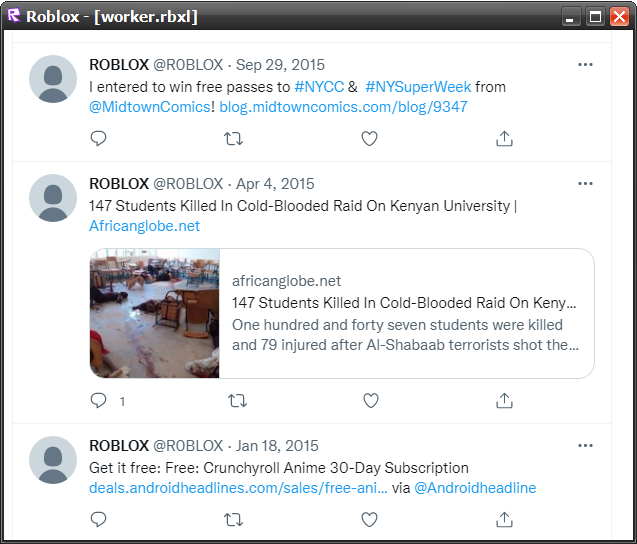Screen dimensions: 637x544
Task: Reply to the Kenyan University tweet
Action: 99,401
